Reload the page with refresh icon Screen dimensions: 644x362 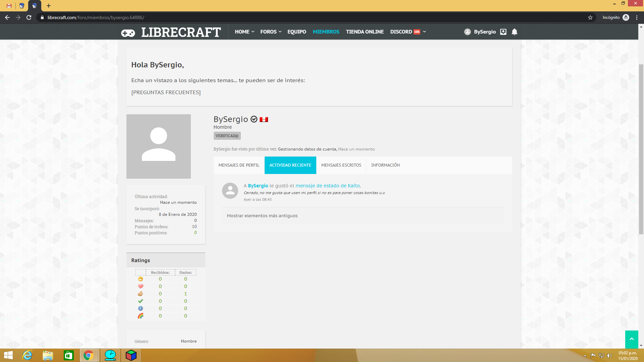(29, 17)
